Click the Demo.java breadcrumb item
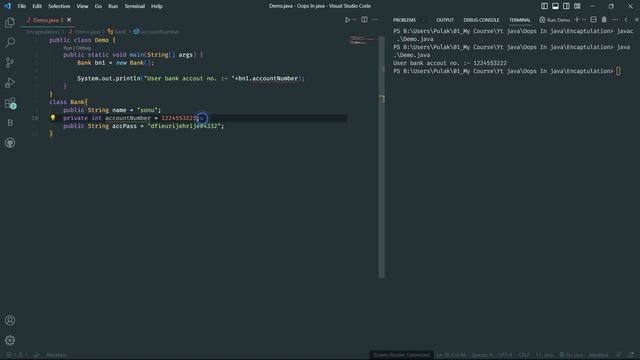Screen dimensions: 640x360 [84, 31]
